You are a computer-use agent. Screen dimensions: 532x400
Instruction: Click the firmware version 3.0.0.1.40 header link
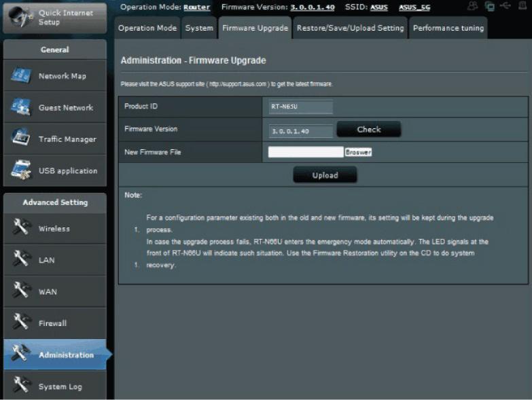click(x=313, y=7)
